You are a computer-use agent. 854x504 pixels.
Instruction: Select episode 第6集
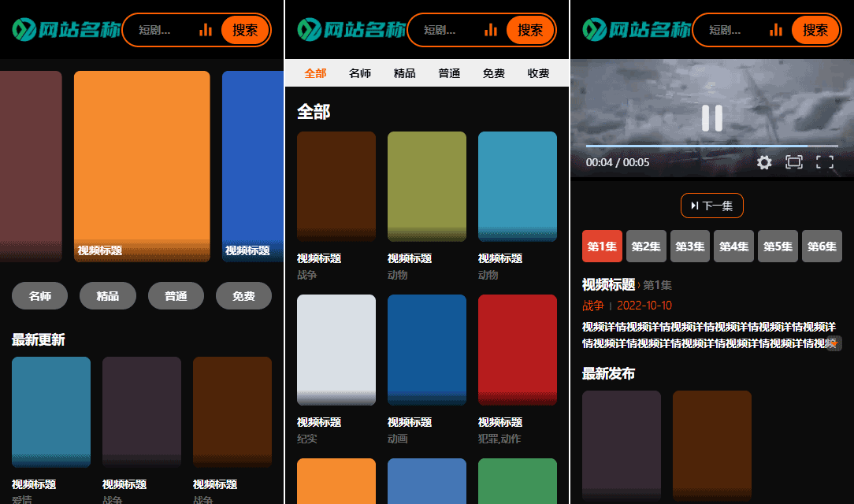[822, 246]
